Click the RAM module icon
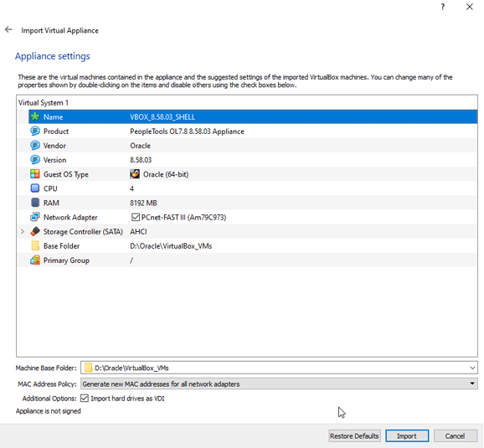This screenshot has height=448, width=484. click(35, 203)
